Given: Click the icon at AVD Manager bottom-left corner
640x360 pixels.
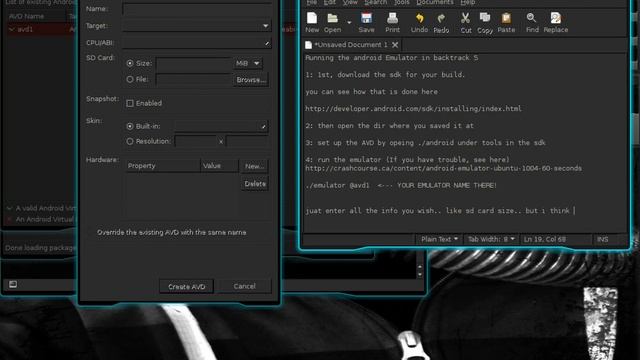Looking at the screenshot, I should point(13,284).
